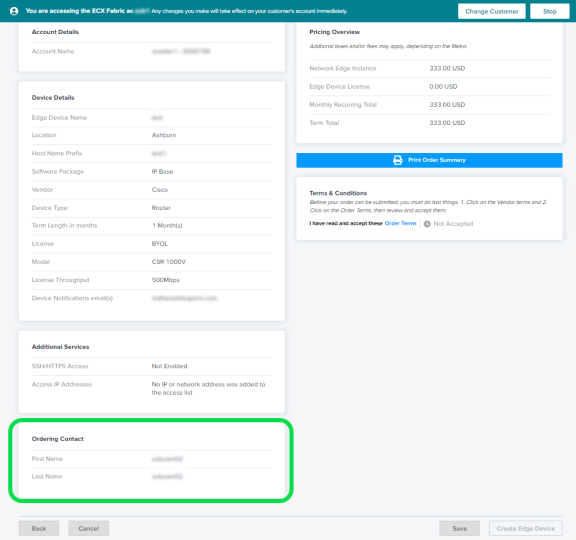Print the order summary
576x540 pixels.
point(429,160)
